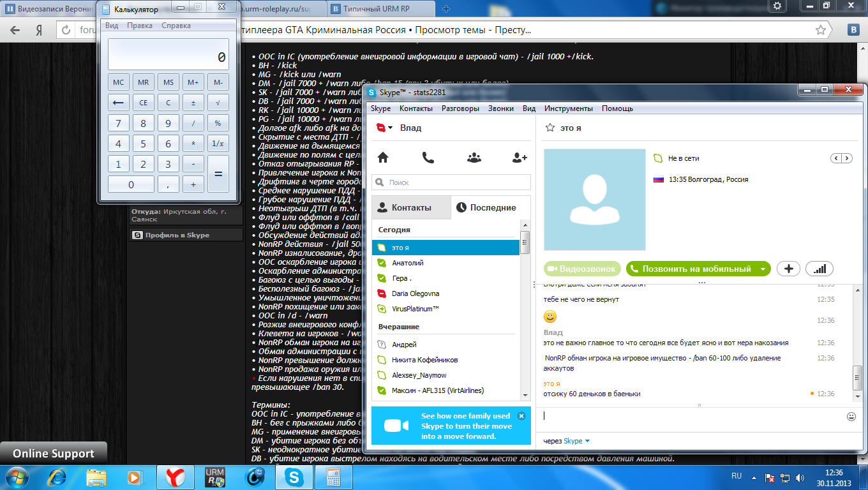Open the Разговоры menu in Skype
Image resolution: width=868 pixels, height=490 pixels.
tap(460, 108)
